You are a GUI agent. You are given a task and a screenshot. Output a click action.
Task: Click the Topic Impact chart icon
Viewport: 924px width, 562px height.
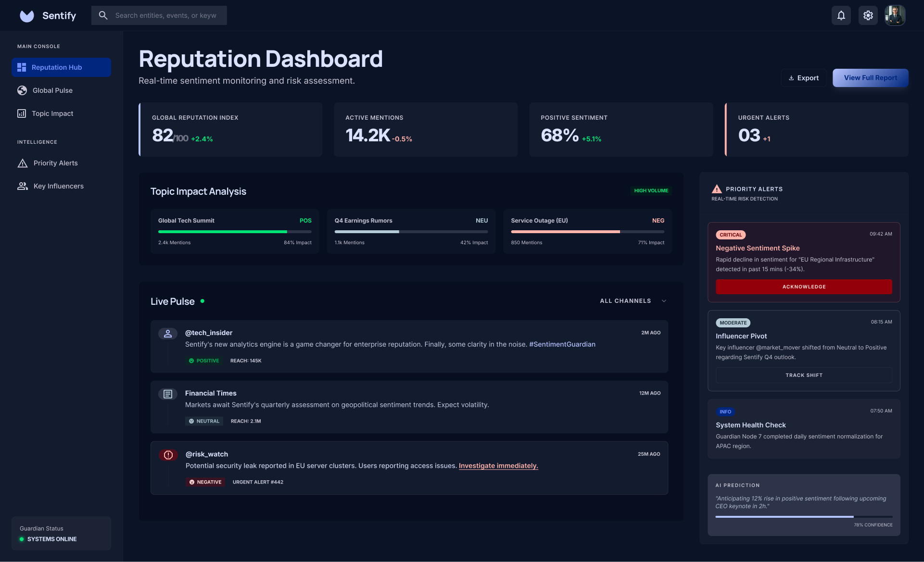[x=22, y=113]
